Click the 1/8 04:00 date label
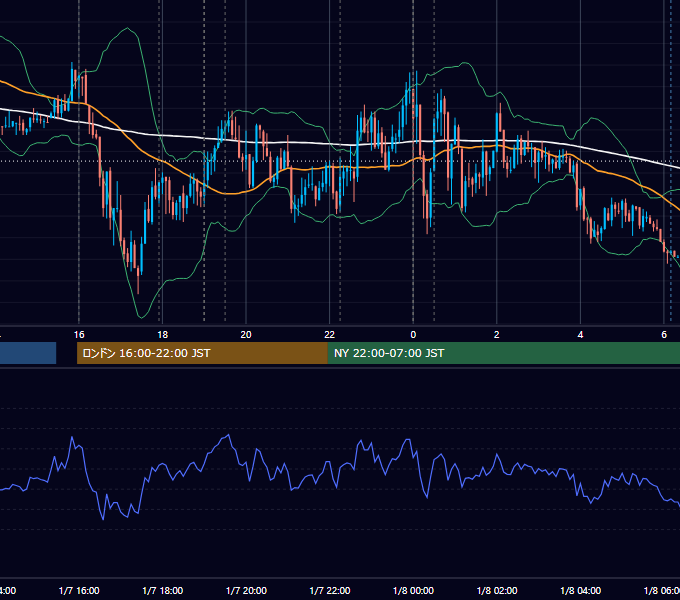The height and width of the screenshot is (600, 680). pos(581,590)
